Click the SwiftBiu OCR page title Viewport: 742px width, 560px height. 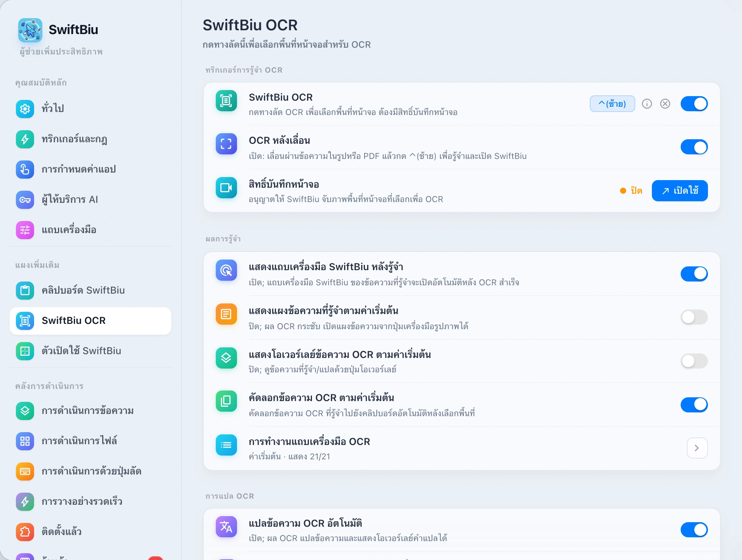[250, 25]
